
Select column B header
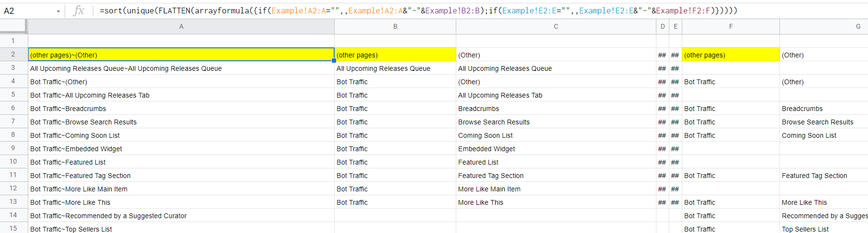pos(395,26)
